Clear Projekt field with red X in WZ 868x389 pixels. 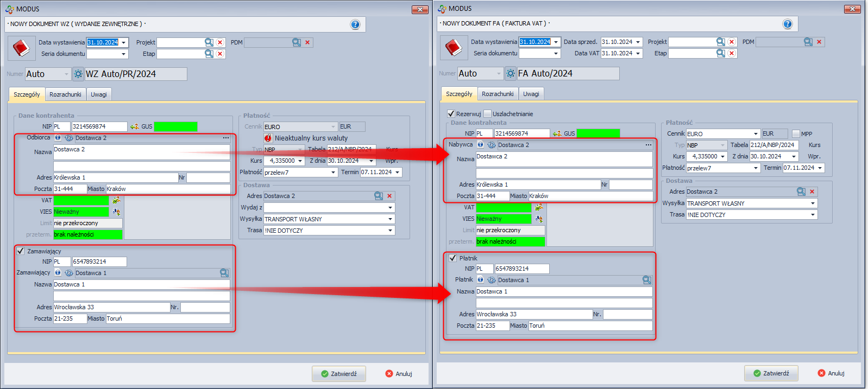[220, 42]
